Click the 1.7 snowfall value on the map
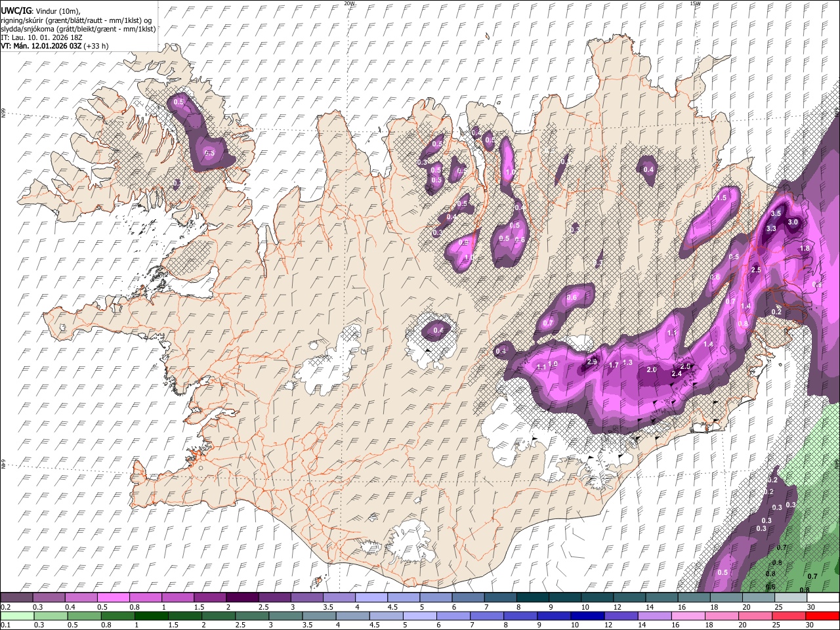Screen dimensions: 840x630 point(614,365)
